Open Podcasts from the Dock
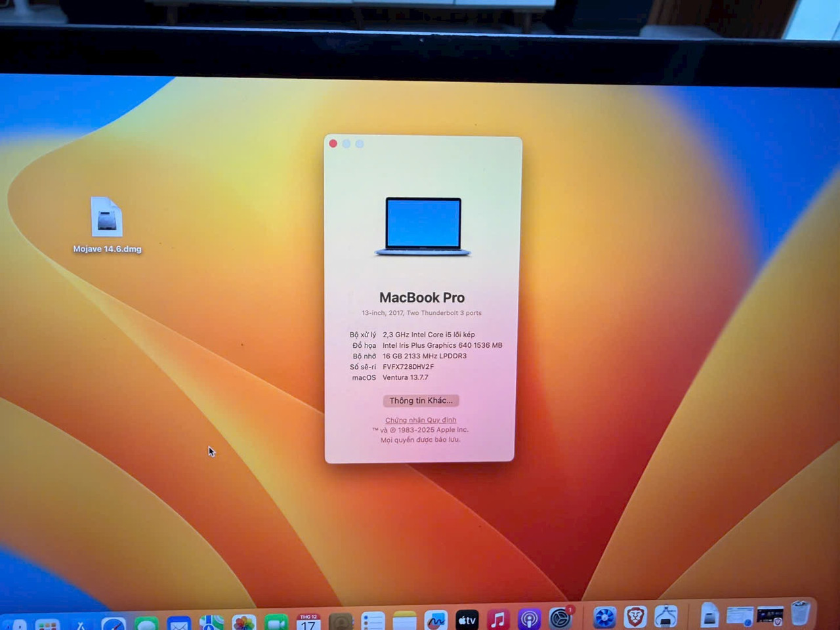Screen dimensions: 840x630 point(529,619)
